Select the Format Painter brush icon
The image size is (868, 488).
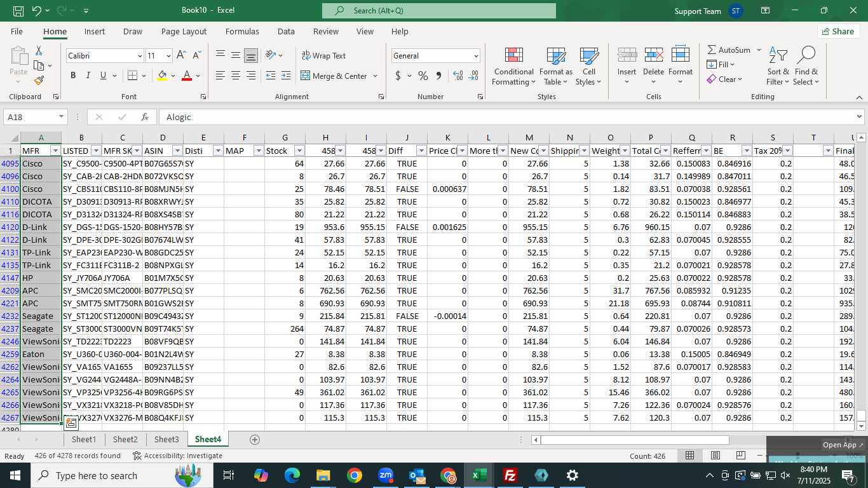(39, 80)
